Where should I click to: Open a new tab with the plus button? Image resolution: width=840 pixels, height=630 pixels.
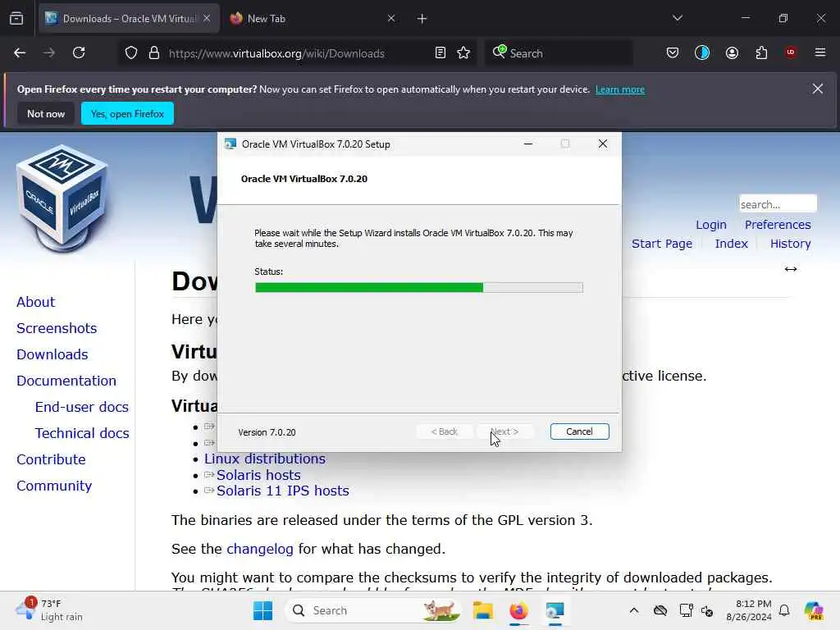coord(422,19)
